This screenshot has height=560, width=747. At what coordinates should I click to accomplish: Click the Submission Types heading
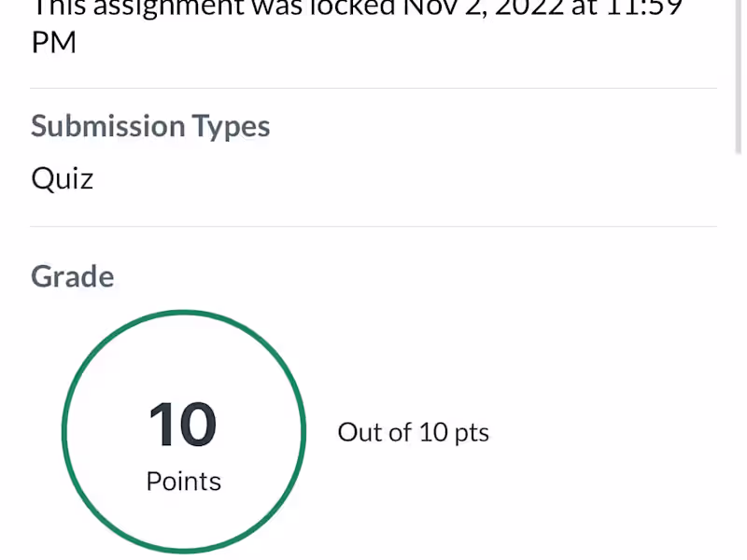click(150, 126)
